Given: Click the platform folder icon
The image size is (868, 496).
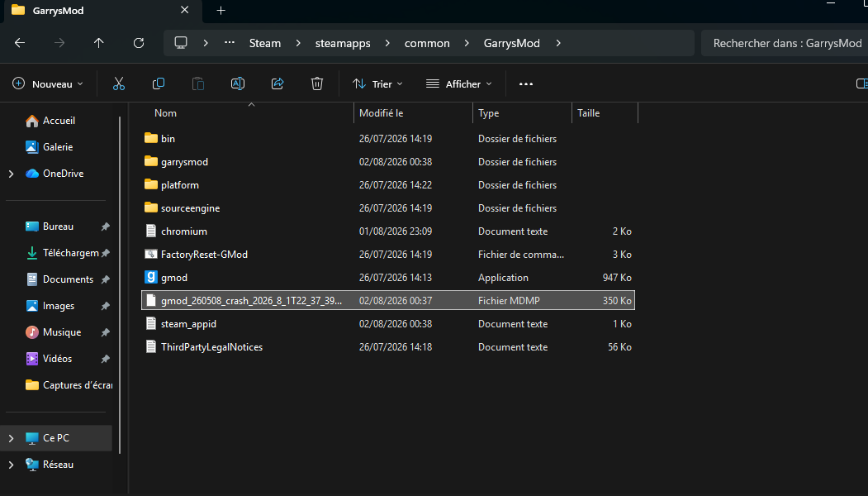Looking at the screenshot, I should (150, 184).
